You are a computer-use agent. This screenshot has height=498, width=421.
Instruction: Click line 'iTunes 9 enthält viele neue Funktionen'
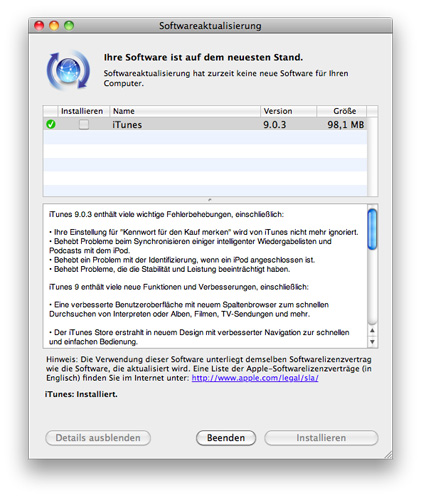[x=179, y=287]
